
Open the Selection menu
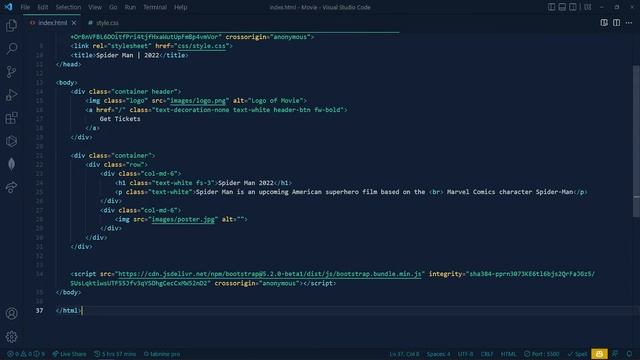[x=68, y=7]
